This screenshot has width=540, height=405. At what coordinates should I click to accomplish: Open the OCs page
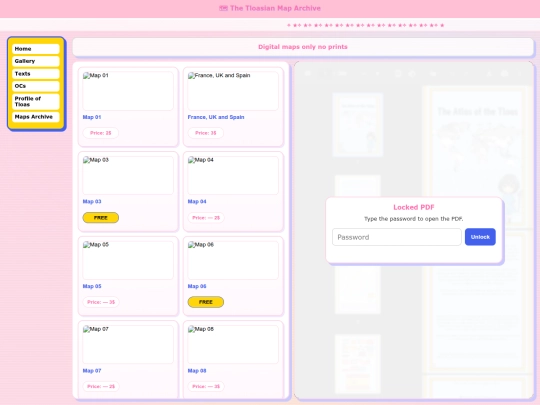(35, 86)
